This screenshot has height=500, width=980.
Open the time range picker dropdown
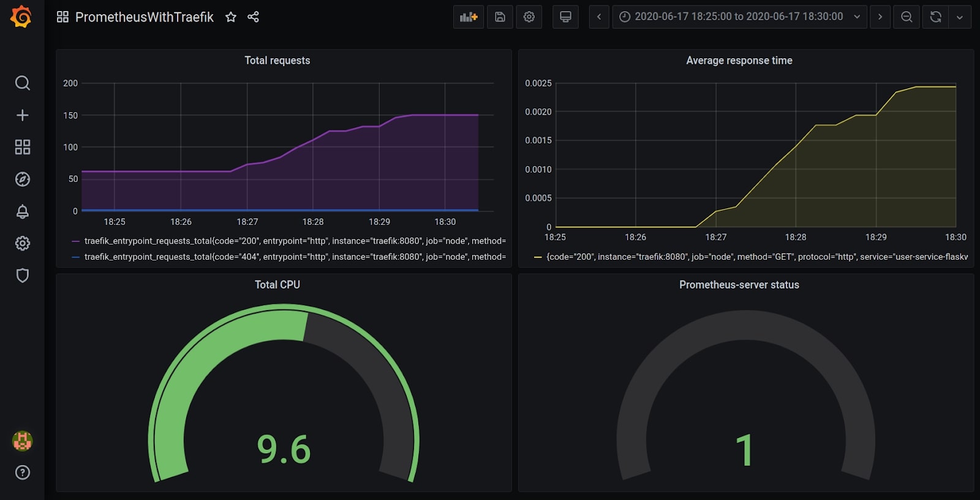(x=739, y=17)
